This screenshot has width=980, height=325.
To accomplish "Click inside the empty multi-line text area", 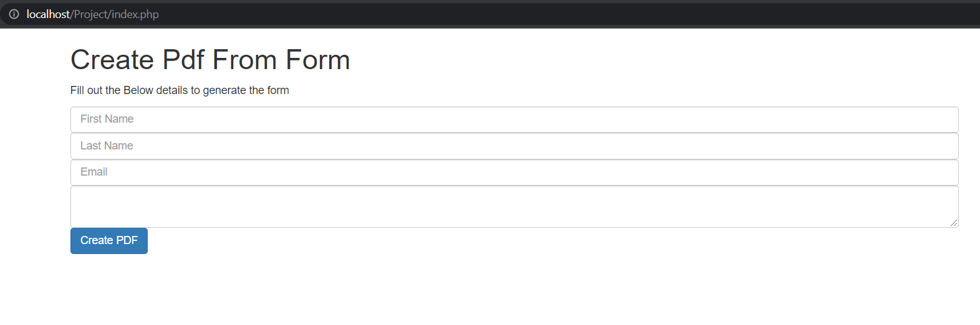I will click(514, 207).
